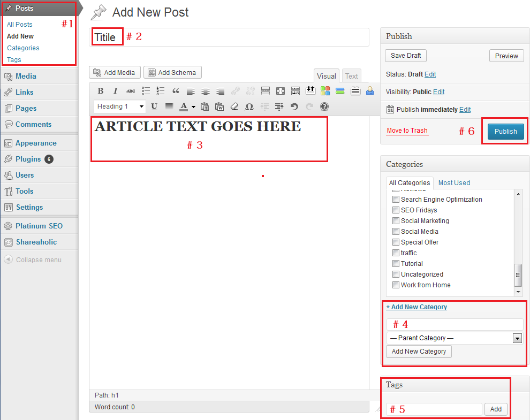
Task: Click the blue Publish button
Action: point(506,132)
